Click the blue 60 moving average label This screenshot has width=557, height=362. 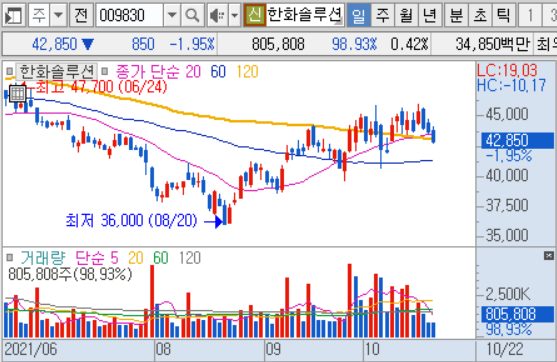pyautogui.click(x=218, y=72)
